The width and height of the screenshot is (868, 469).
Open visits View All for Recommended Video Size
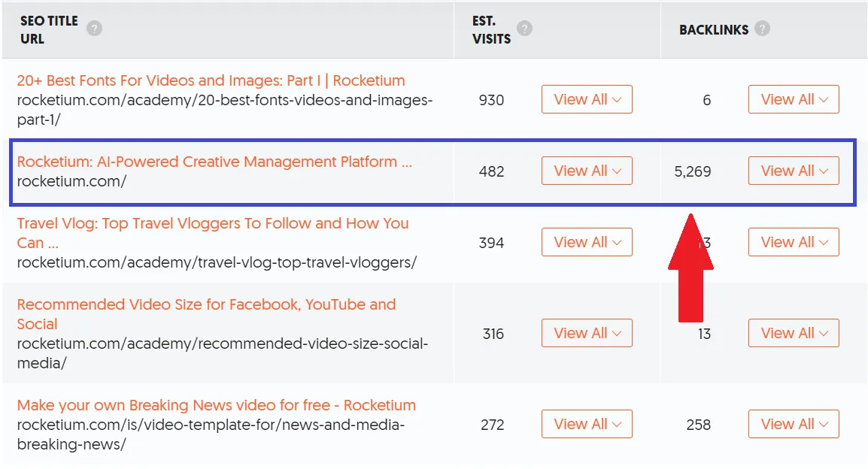pos(587,333)
